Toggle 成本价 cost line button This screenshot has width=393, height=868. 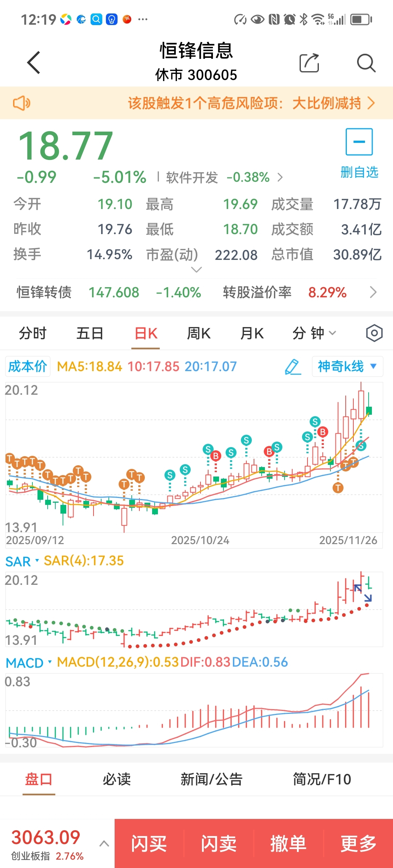[28, 366]
